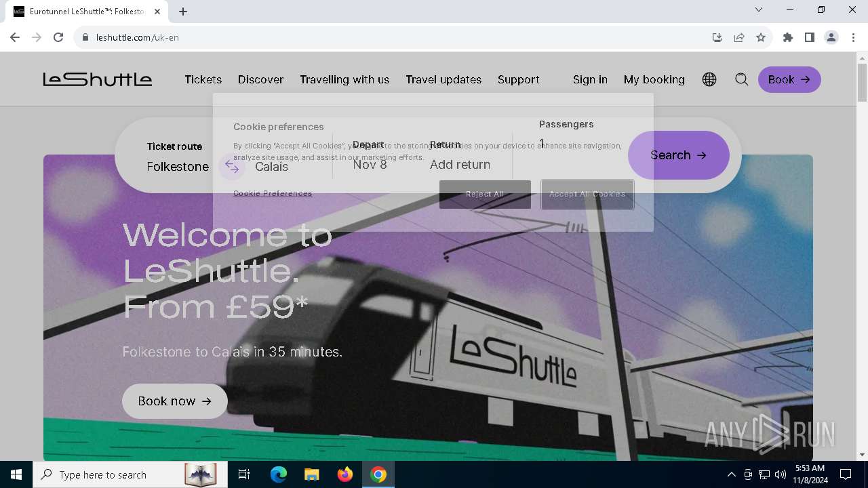Show hidden system tray icons

tap(731, 474)
